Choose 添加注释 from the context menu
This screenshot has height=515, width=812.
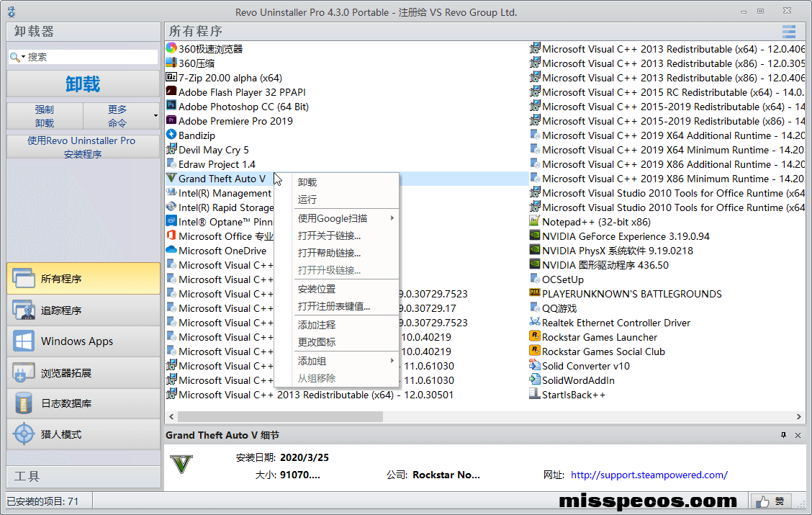[317, 325]
